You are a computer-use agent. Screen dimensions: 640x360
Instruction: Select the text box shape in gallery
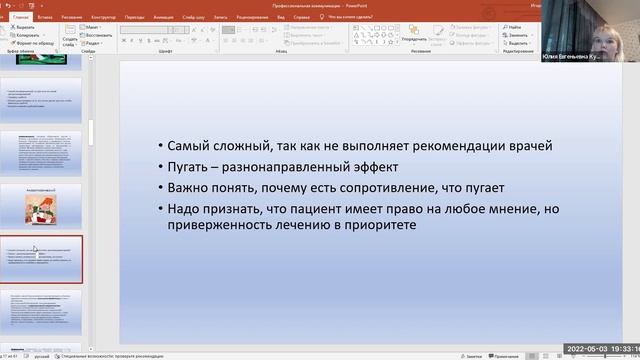356,28
